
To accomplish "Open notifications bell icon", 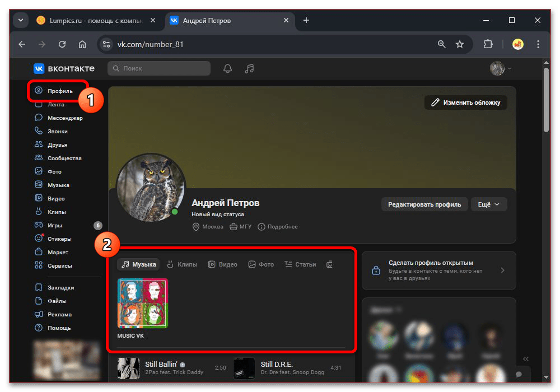I will (227, 68).
